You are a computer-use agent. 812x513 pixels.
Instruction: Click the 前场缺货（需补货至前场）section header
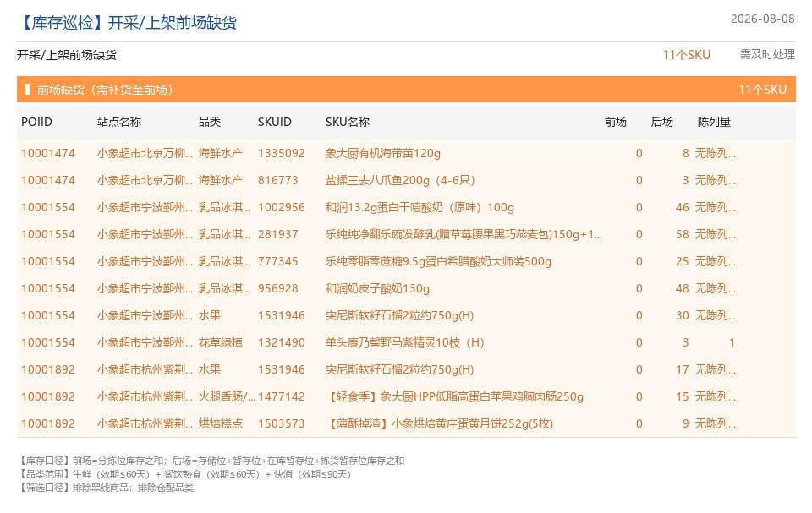(406, 90)
